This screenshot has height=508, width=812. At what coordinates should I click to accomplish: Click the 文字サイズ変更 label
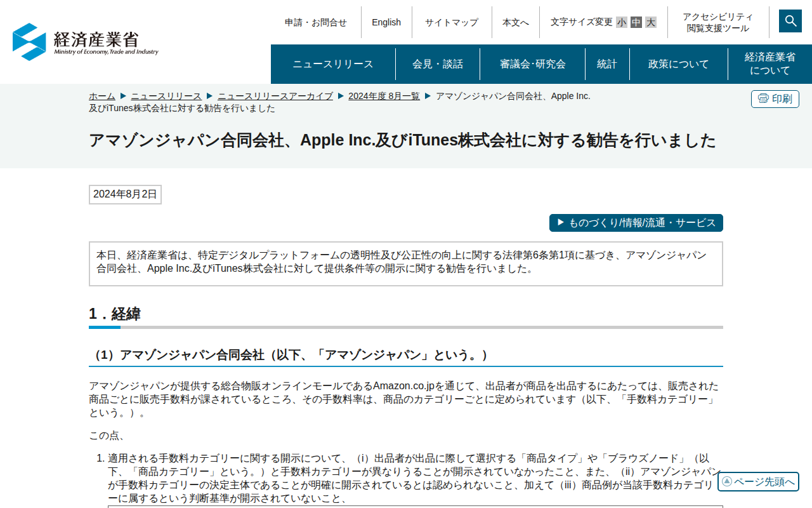(582, 22)
